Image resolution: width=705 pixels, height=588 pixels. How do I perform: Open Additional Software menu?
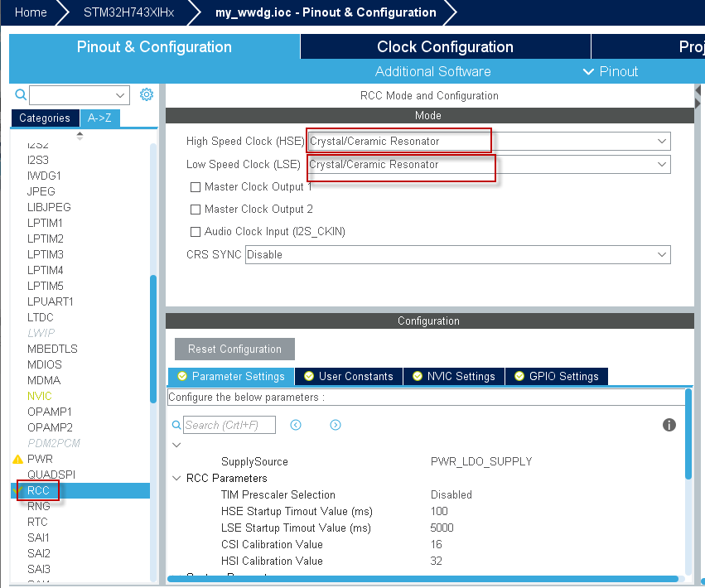coord(433,71)
